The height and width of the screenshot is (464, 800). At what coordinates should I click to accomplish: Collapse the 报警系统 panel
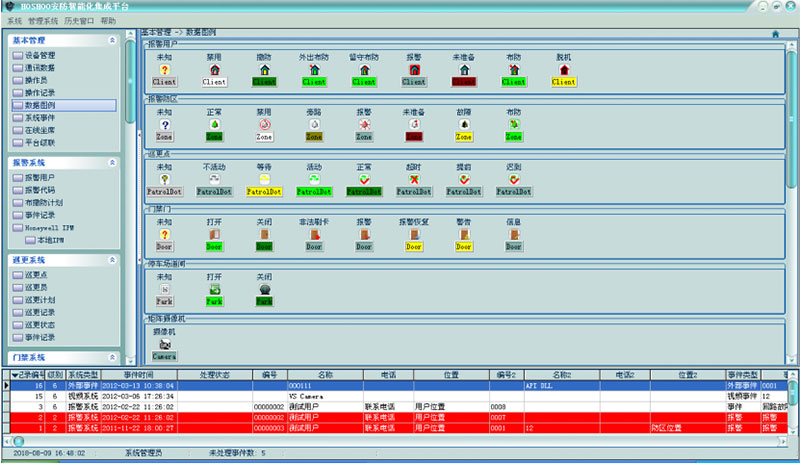pyautogui.click(x=112, y=161)
